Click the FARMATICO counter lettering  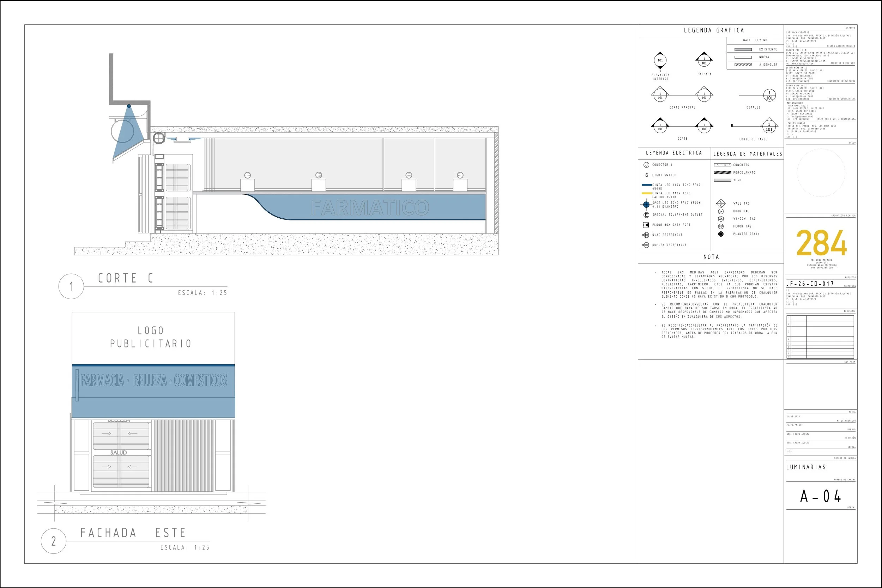click(370, 207)
